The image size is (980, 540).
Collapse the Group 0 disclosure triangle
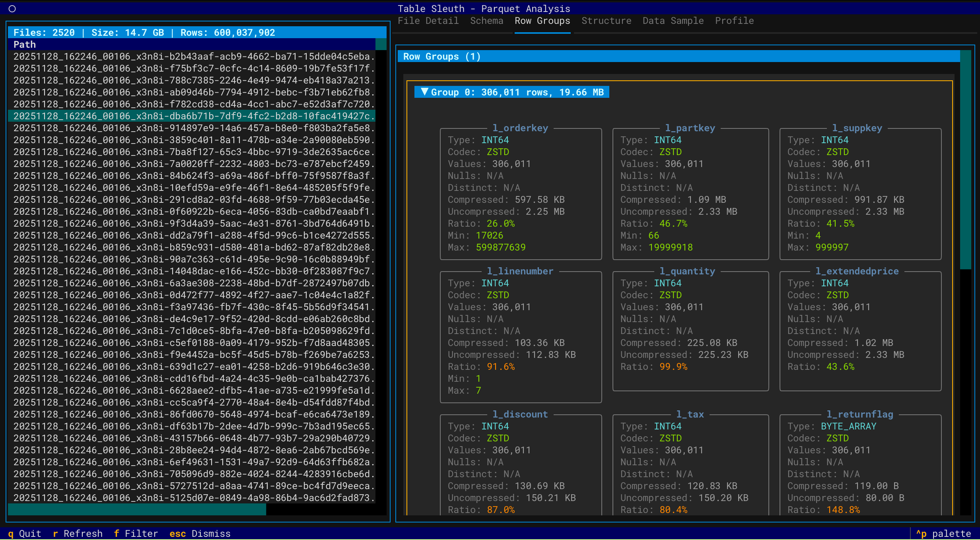tap(424, 92)
